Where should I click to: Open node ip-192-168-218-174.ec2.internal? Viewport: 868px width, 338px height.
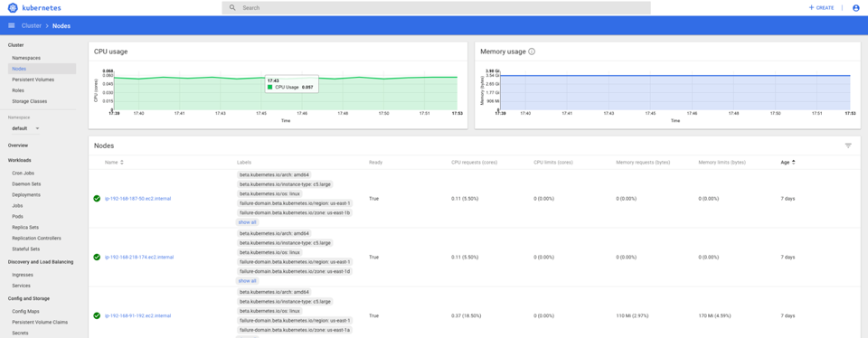point(139,257)
